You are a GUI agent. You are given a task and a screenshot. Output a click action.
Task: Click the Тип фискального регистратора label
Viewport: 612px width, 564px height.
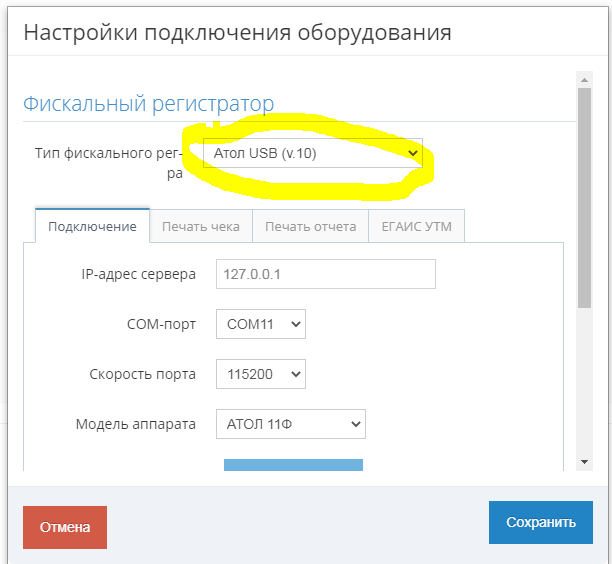coord(109,163)
